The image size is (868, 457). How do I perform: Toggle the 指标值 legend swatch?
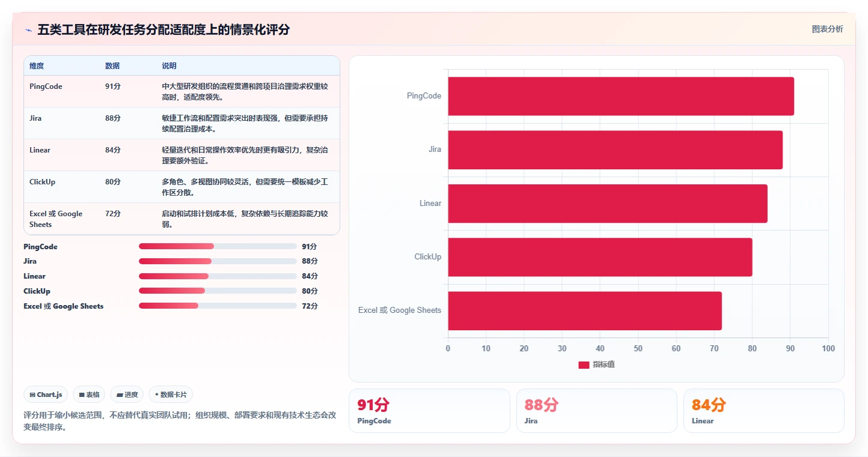584,365
